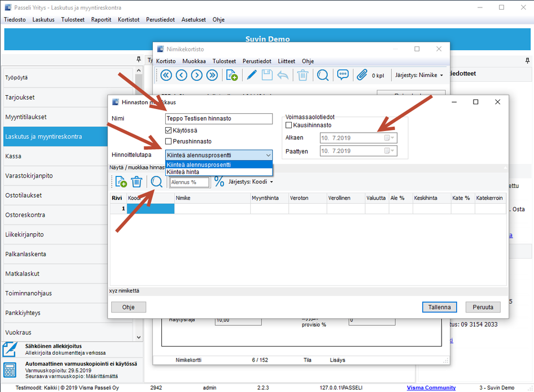The width and height of the screenshot is (534, 392).
Task: Open Tiedosto menu in main window
Action: click(14, 20)
